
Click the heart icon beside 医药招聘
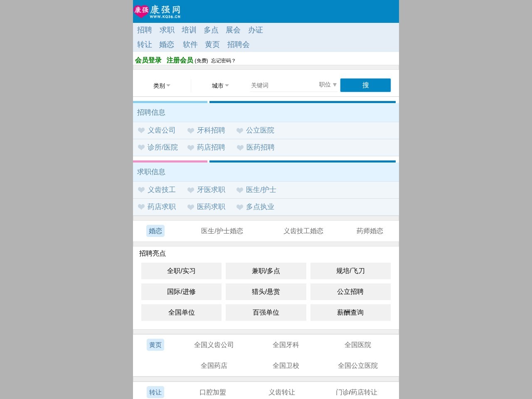click(x=240, y=148)
